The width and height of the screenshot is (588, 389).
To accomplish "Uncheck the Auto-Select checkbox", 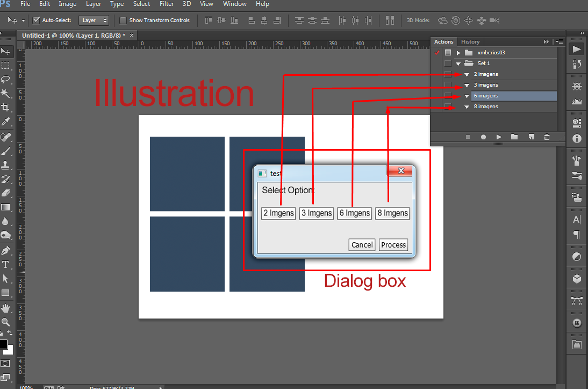I will 37,20.
